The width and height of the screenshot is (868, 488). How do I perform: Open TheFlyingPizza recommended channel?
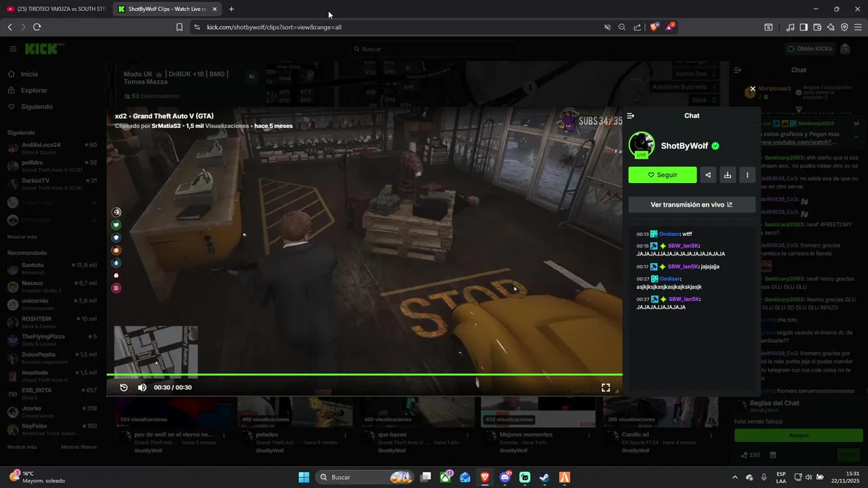52,340
